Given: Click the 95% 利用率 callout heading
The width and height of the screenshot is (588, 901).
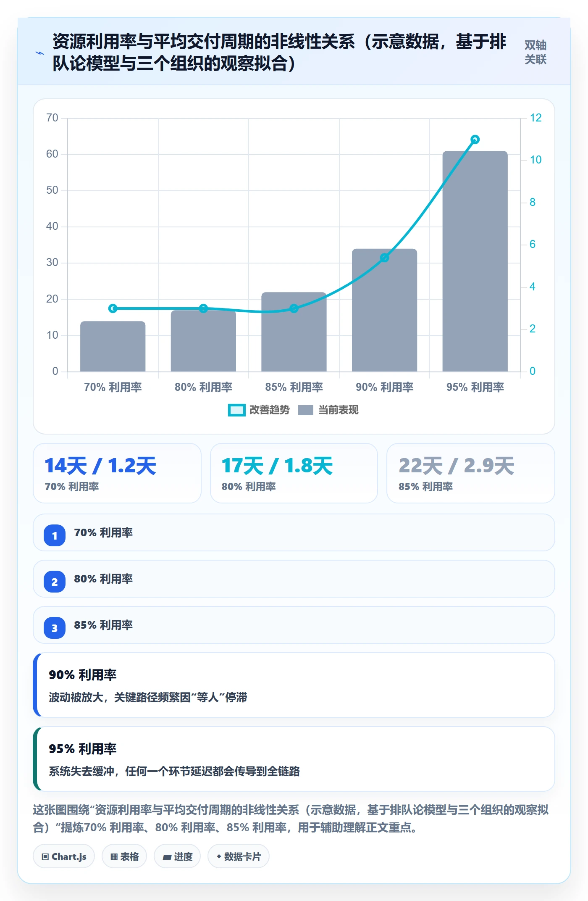Looking at the screenshot, I should click(x=83, y=749).
